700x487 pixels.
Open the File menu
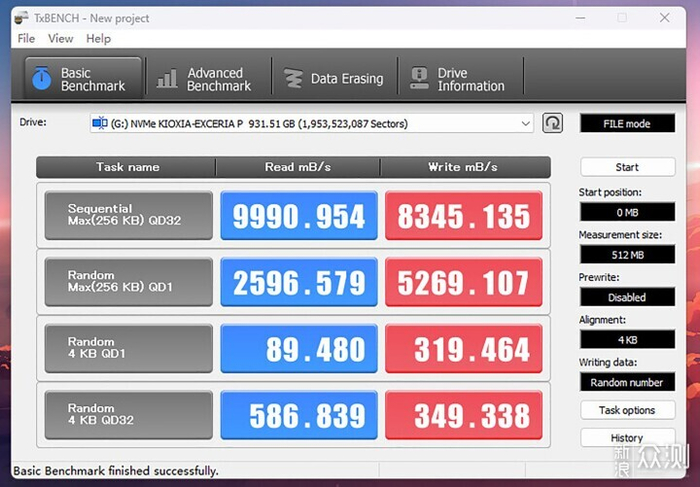pos(26,38)
